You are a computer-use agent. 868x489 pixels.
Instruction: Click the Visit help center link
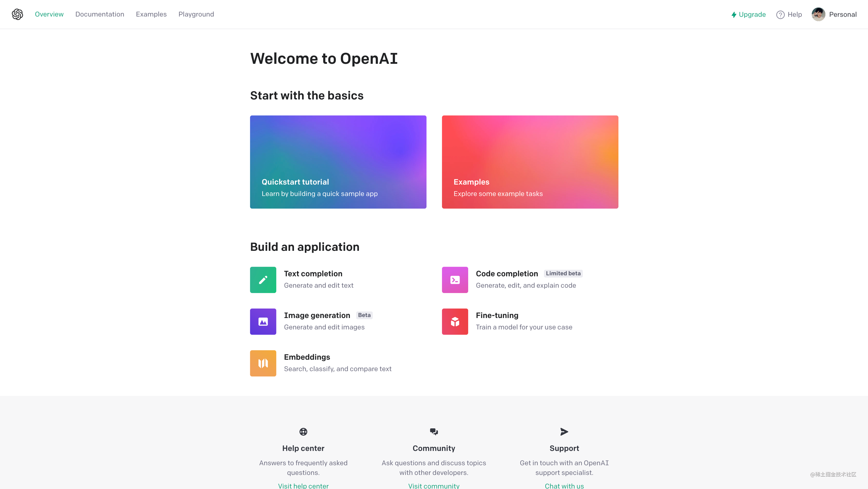pos(303,486)
